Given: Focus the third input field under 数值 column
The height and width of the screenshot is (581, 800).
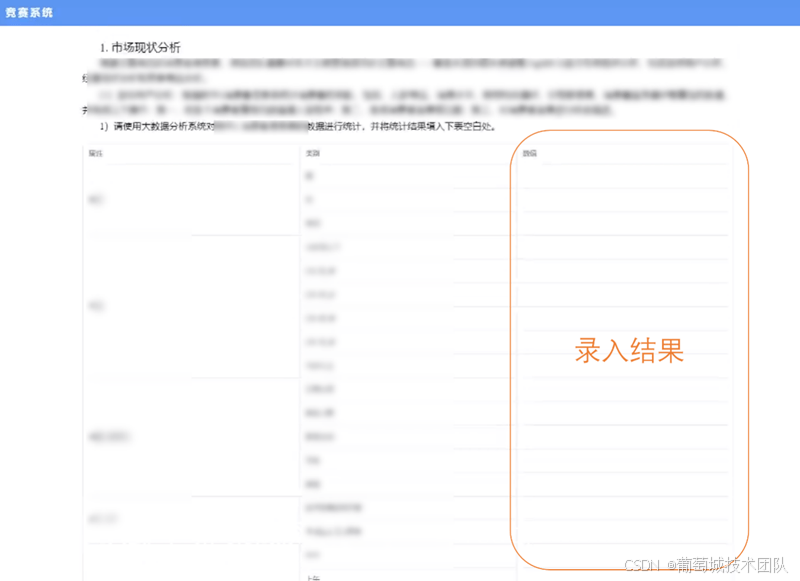Looking at the screenshot, I should (624, 223).
